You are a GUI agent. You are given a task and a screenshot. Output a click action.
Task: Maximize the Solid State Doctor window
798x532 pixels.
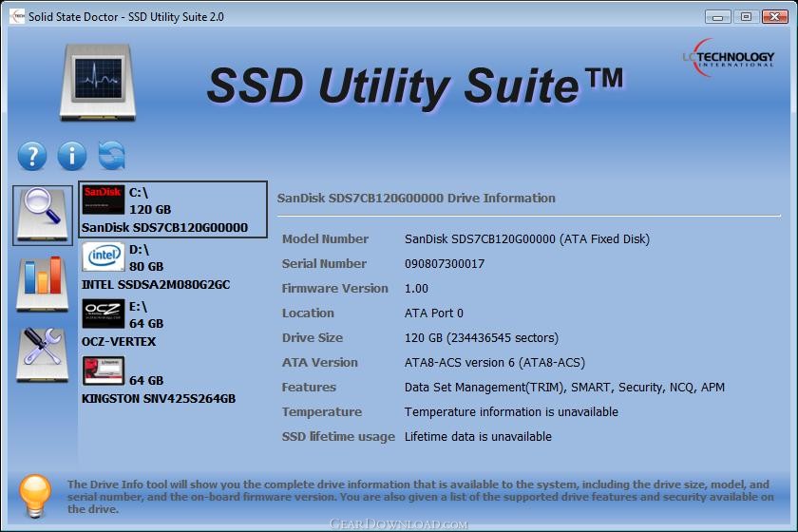click(746, 17)
